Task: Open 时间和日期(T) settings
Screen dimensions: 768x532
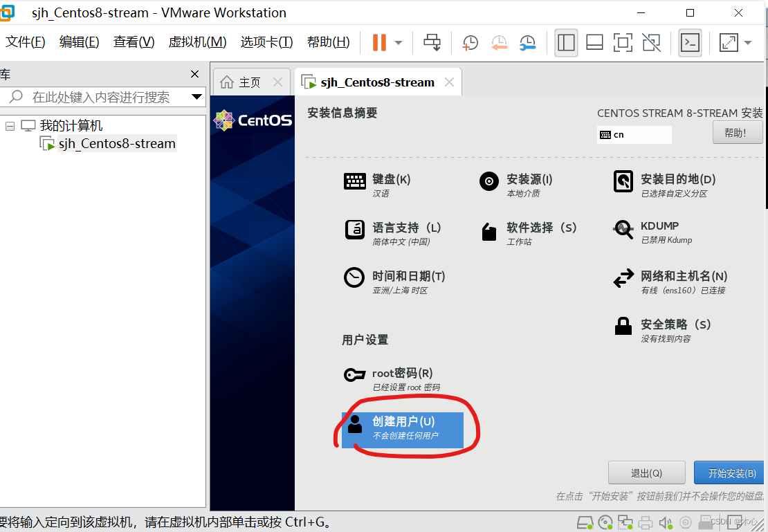Action: [395, 282]
